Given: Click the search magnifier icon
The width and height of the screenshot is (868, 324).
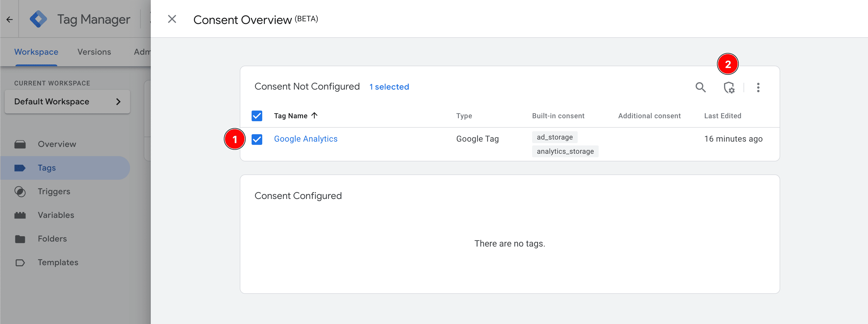Looking at the screenshot, I should click(x=701, y=87).
